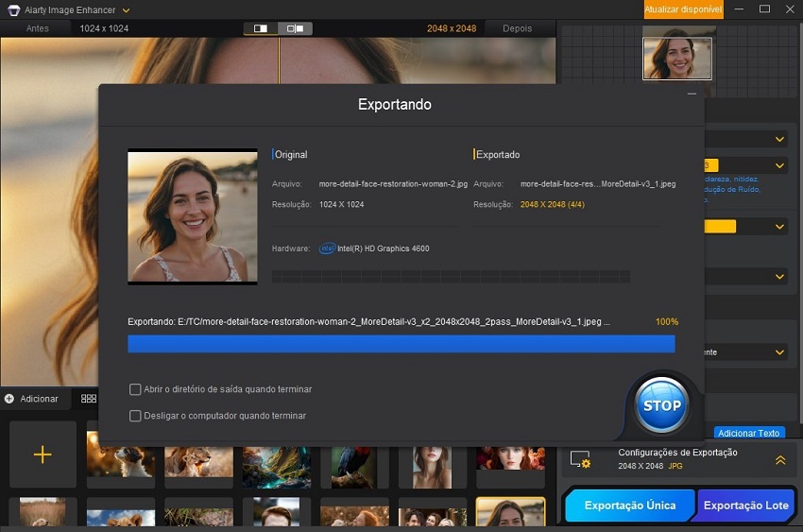Click the preview navigator thumbnail of woman
This screenshot has height=532, width=803.
[x=677, y=59]
